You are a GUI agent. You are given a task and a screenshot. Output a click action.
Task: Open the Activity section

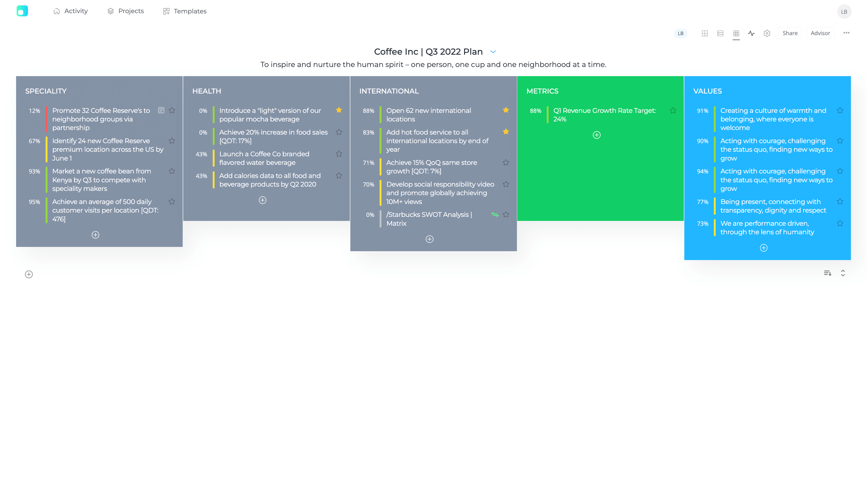point(71,11)
